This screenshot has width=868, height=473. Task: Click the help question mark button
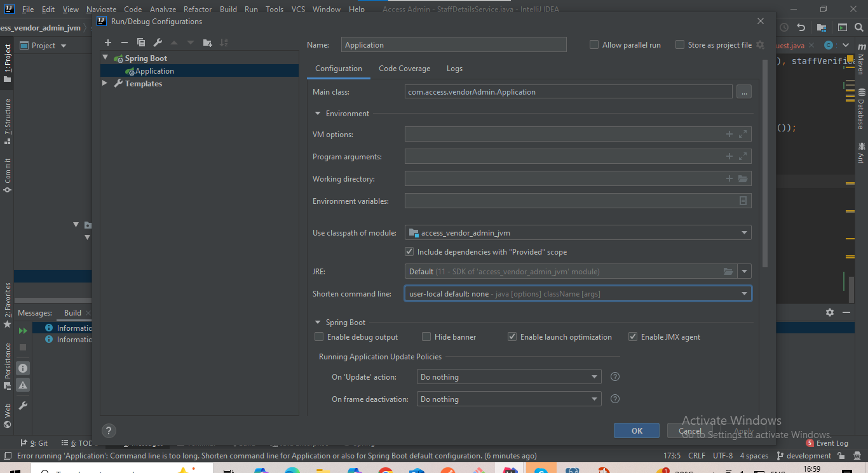[109, 430]
